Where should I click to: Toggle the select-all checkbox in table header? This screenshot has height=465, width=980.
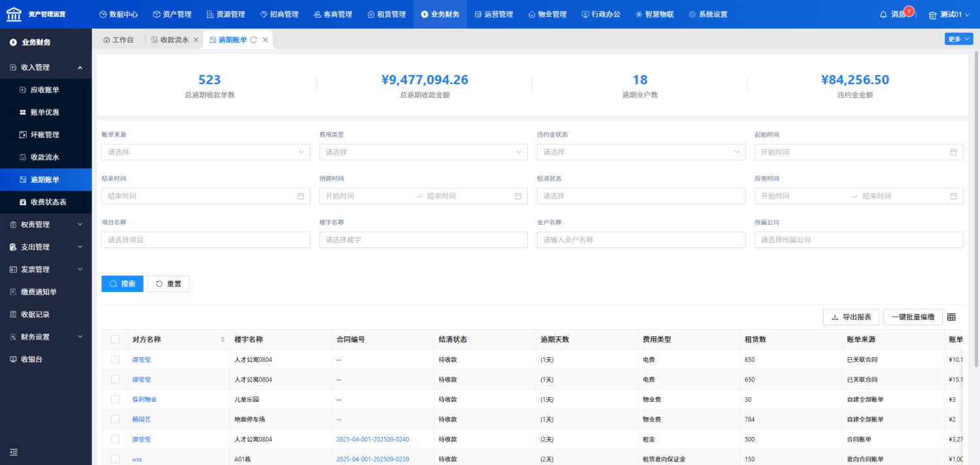coord(116,340)
